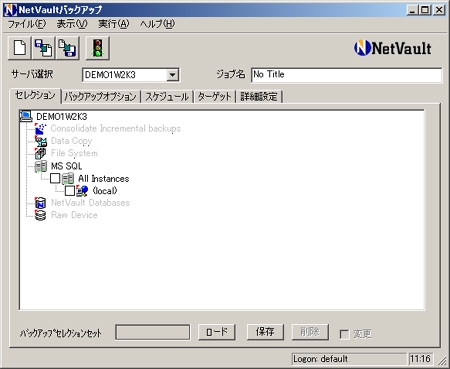Screen dimensions: 450x369
Task: Click the 保存 button
Action: [265, 332]
